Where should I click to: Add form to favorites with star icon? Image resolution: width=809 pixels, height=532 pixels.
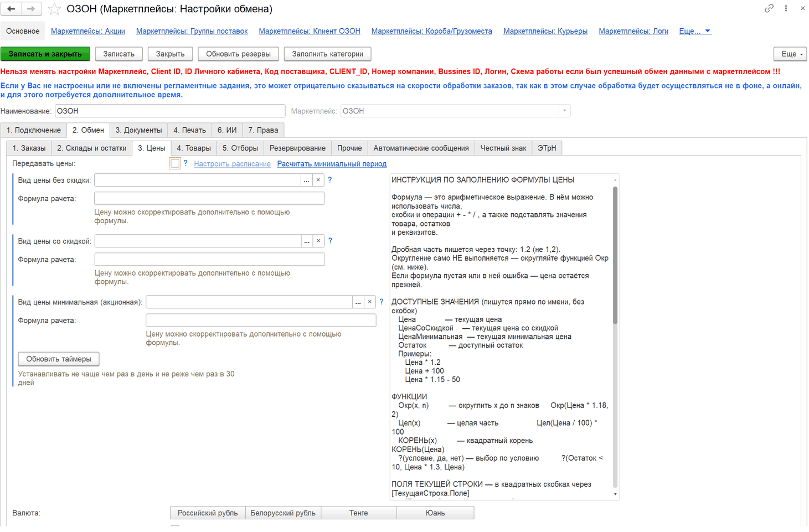tap(54, 9)
